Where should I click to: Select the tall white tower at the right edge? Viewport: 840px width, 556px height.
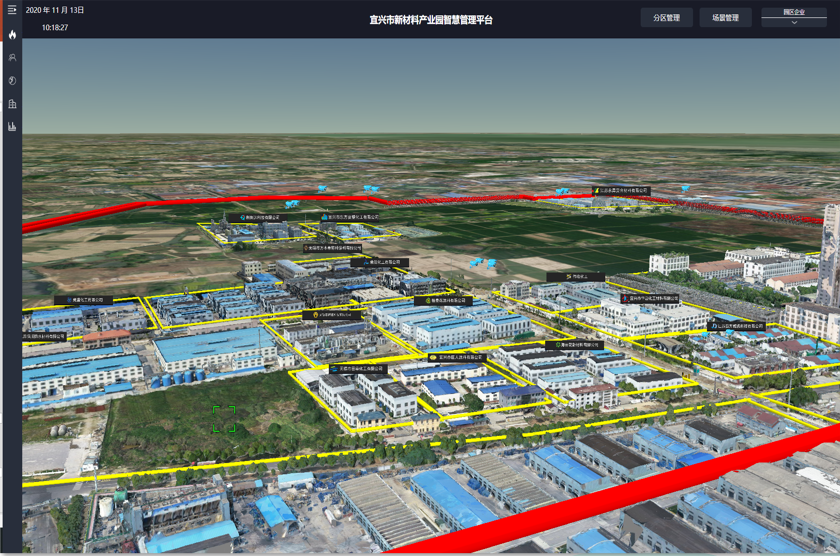click(x=830, y=250)
